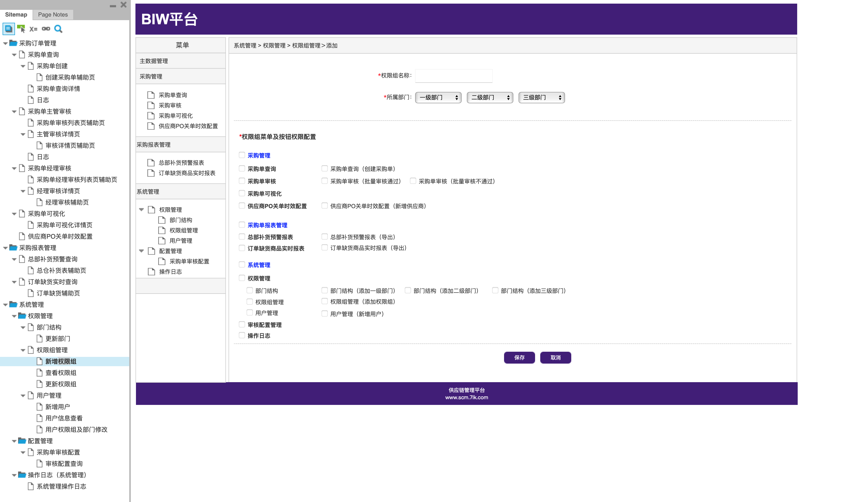868x502 pixels.
Task: Tick the 采购管理 blue heading checkbox
Action: click(242, 155)
